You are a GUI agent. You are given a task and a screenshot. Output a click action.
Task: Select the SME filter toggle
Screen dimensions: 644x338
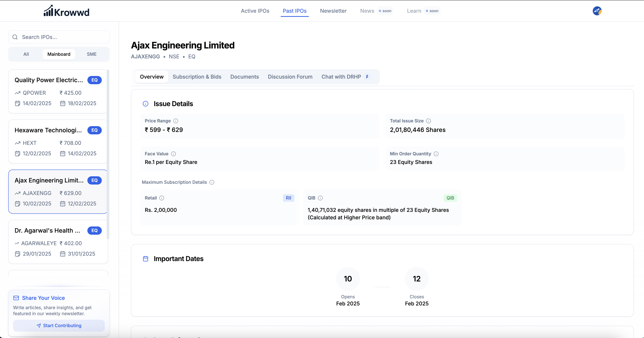point(91,54)
